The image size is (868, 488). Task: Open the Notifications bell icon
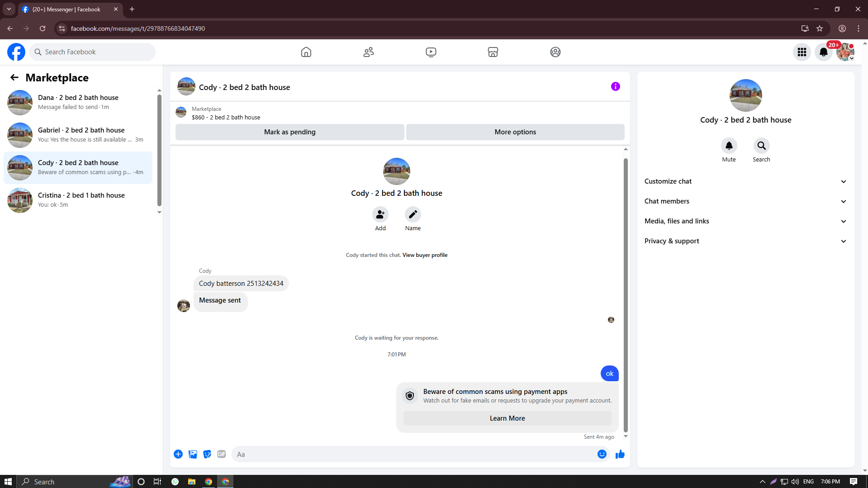click(824, 52)
